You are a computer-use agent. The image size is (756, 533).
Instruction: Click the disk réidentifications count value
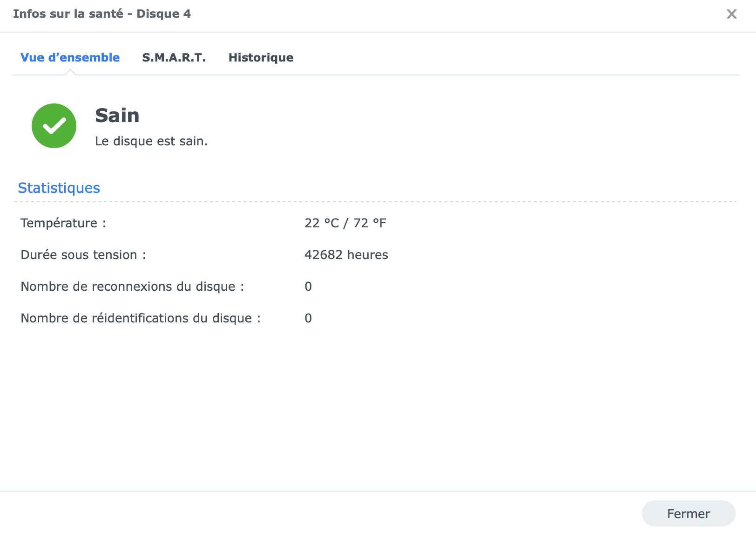[x=308, y=318]
